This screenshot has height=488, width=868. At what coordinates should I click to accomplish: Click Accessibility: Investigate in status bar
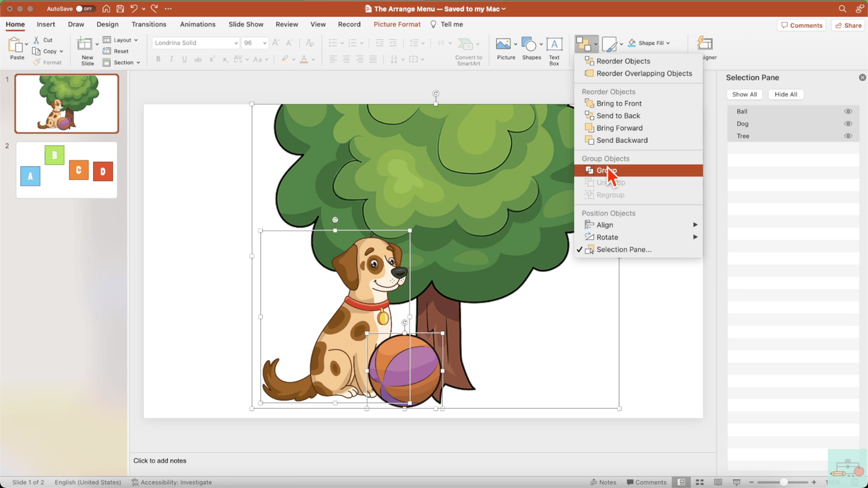pos(172,482)
